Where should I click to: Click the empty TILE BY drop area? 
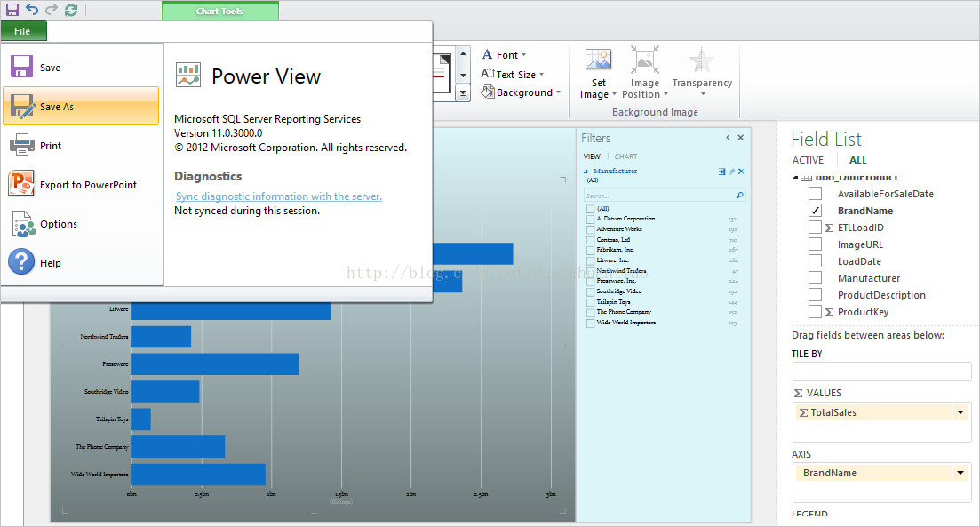881,371
